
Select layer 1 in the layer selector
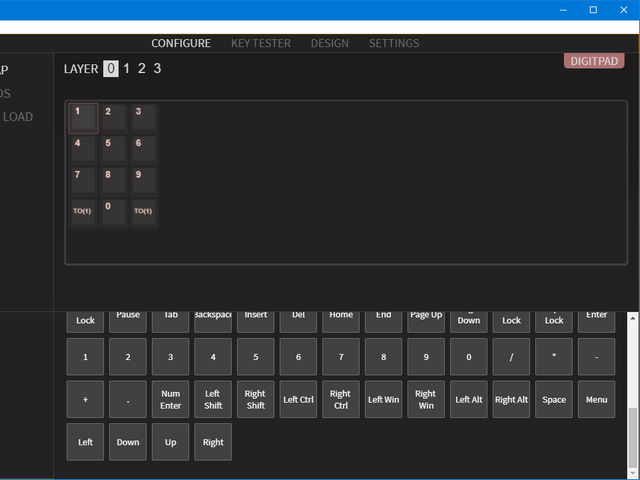126,68
